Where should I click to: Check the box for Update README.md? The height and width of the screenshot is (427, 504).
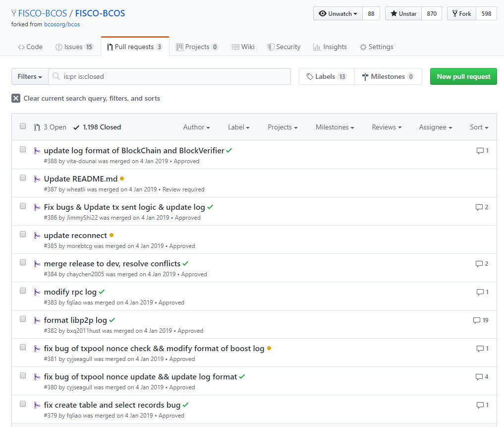[x=23, y=178]
